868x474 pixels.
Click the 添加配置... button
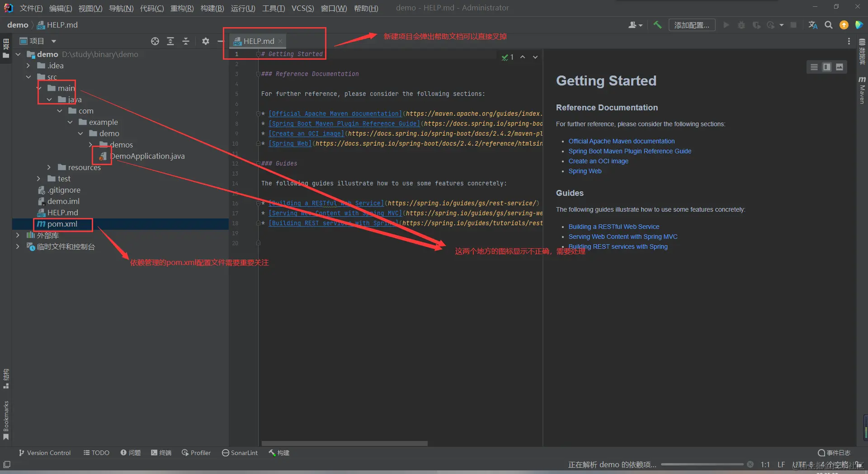point(692,25)
